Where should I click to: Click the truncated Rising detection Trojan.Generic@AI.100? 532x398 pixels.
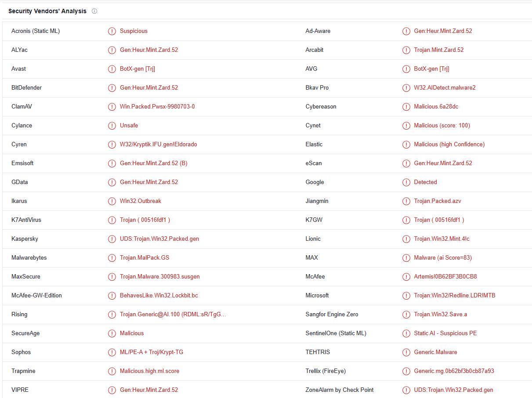(x=173, y=315)
